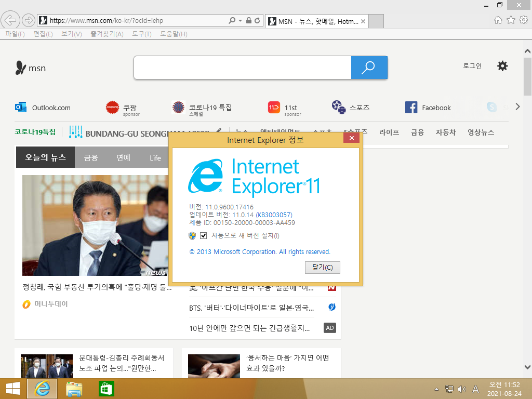Viewport: 532px width, 399px height.
Task: Open the KB3003057 update link
Action: tap(274, 215)
